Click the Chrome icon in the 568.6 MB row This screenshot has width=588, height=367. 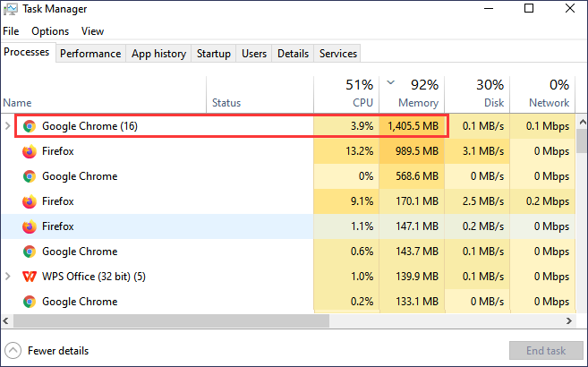click(29, 176)
